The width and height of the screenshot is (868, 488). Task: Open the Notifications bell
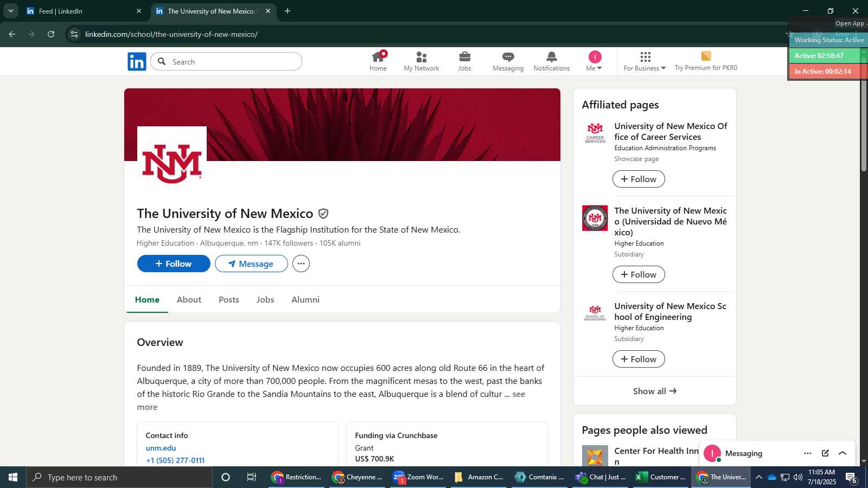pos(551,61)
